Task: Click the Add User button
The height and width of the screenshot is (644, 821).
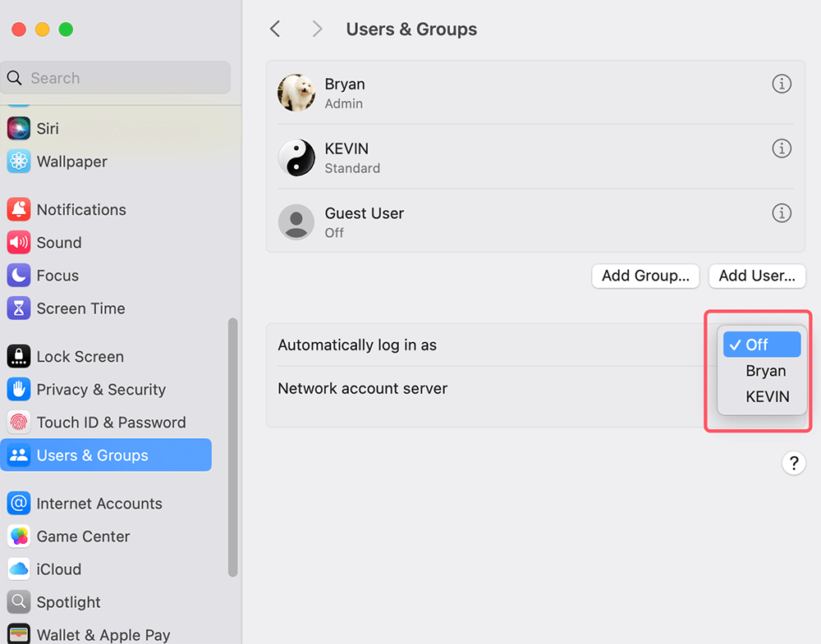Action: coord(756,276)
